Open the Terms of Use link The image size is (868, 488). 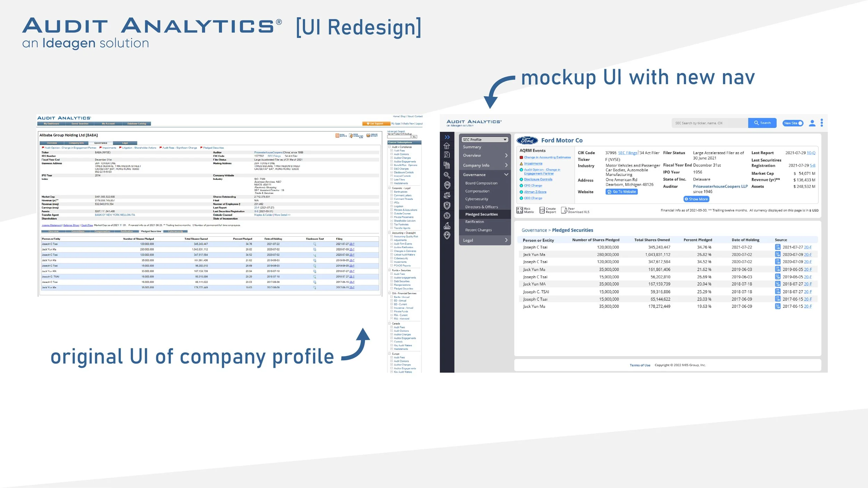pyautogui.click(x=640, y=365)
